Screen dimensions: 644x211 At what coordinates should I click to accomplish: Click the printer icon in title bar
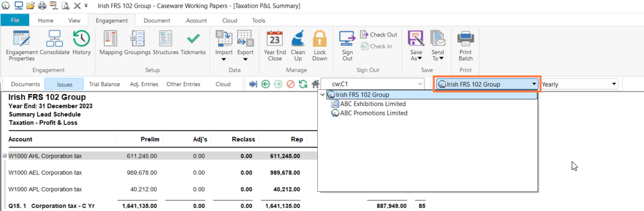tap(42, 6)
